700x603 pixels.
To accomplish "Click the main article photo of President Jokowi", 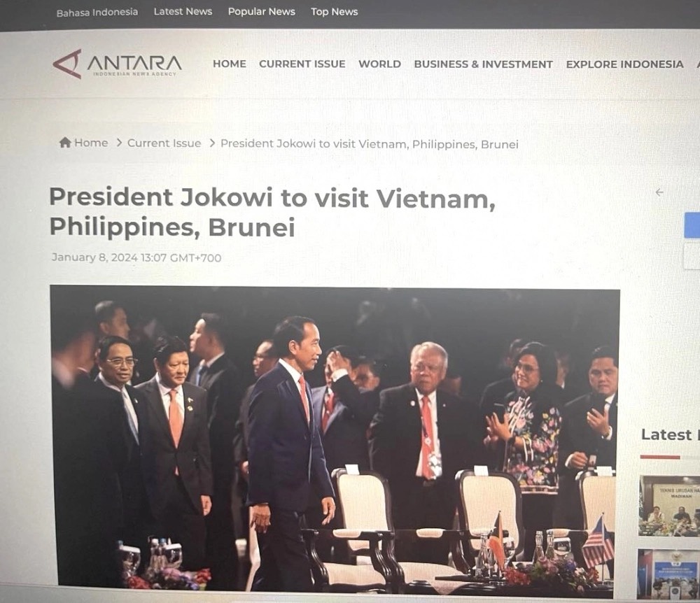I will click(x=335, y=439).
